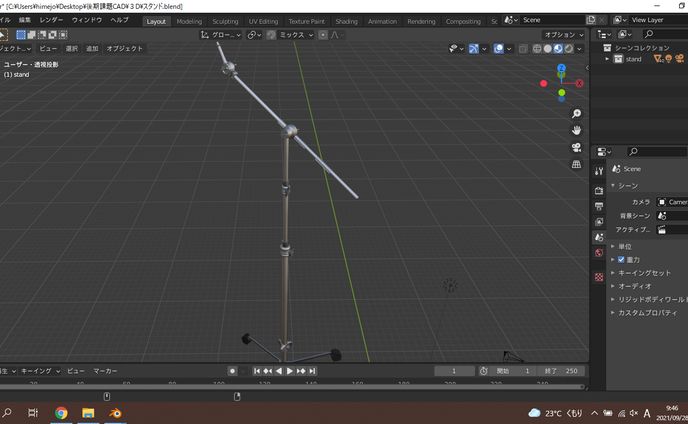Open the World properties tab (red globe)
Screen dimensions: 688x424
599,253
